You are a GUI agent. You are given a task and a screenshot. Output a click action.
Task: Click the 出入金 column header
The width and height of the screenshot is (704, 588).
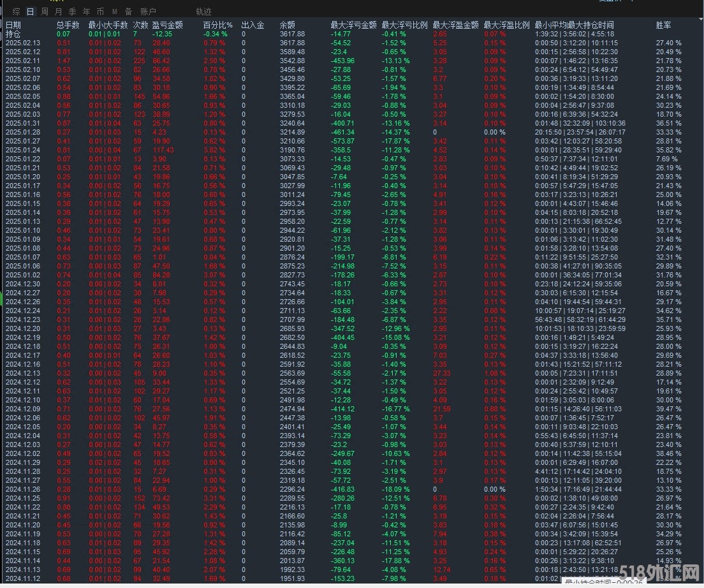(x=253, y=25)
